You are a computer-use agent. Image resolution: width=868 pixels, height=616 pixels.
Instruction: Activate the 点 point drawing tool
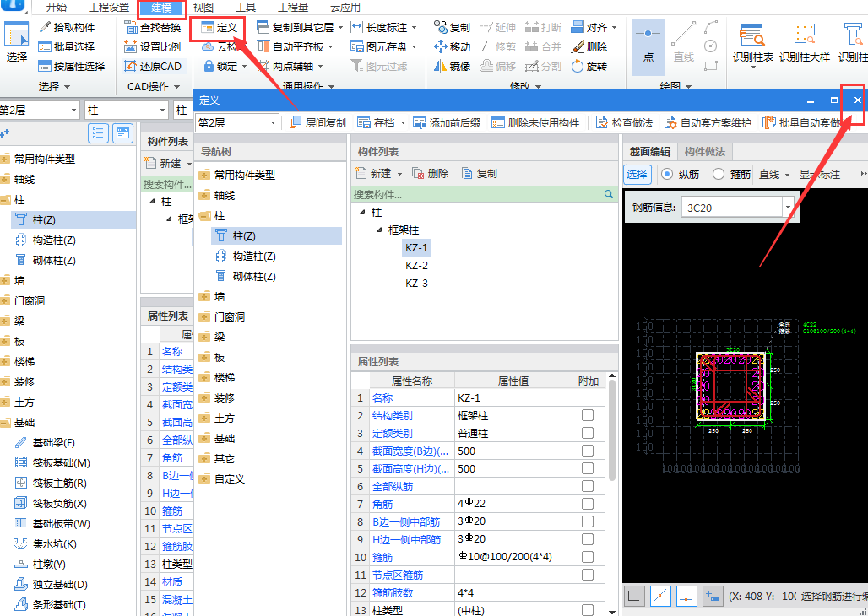(x=648, y=47)
